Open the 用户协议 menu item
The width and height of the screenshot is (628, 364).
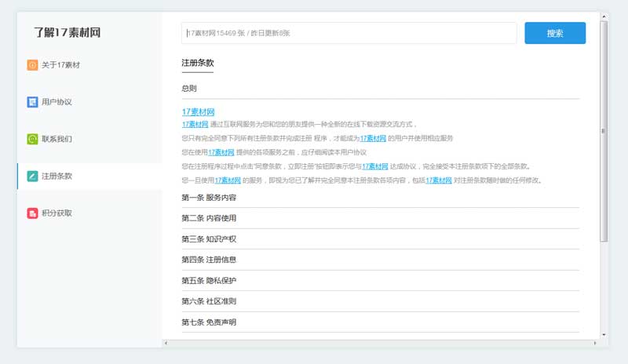click(x=57, y=102)
